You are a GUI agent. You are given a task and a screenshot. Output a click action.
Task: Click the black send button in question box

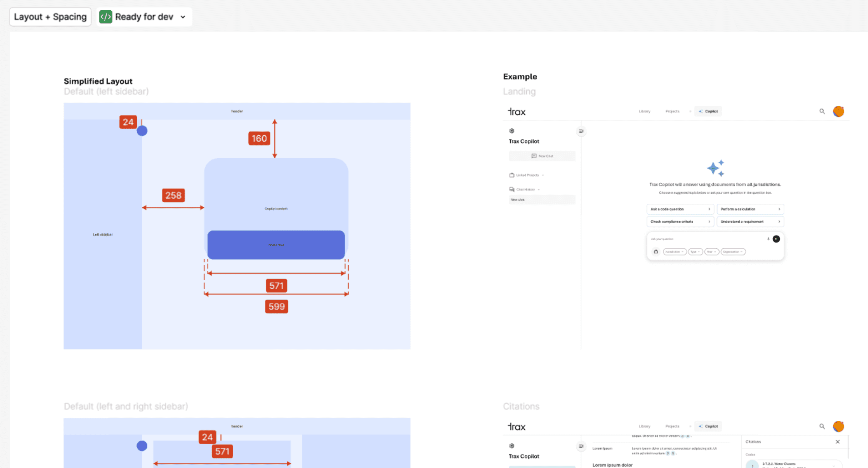(776, 239)
